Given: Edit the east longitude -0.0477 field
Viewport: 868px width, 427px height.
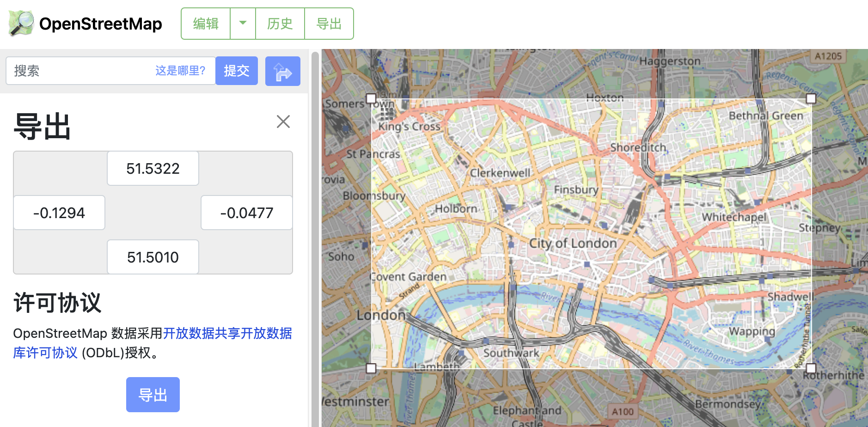Looking at the screenshot, I should coord(247,213).
